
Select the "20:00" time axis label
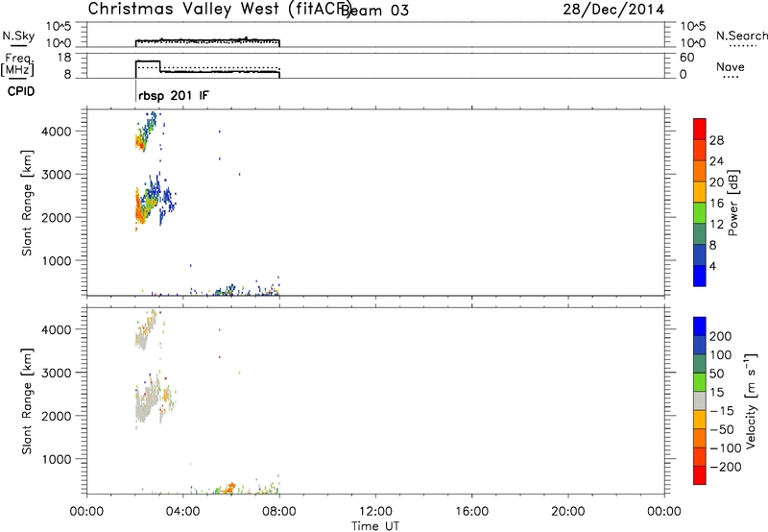567,512
